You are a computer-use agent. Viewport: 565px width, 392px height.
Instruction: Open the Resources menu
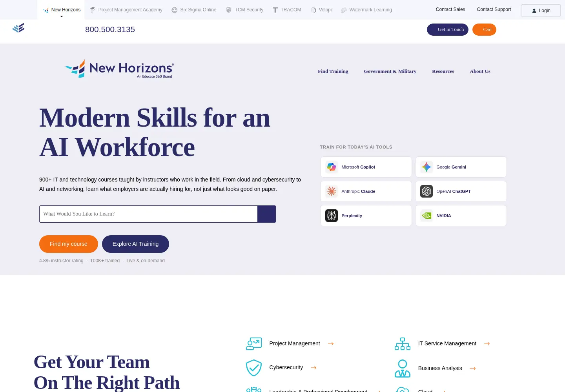pyautogui.click(x=443, y=71)
